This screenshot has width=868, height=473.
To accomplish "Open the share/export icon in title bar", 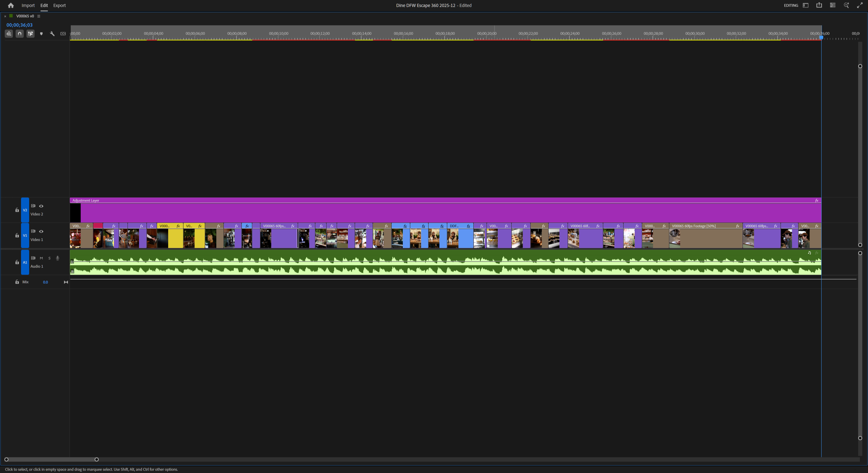I will coord(819,5).
